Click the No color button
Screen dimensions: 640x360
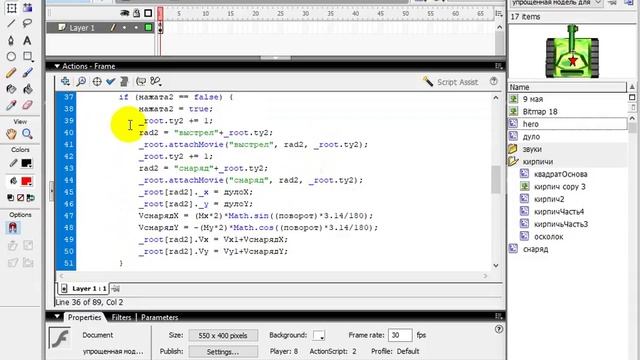coord(20,198)
